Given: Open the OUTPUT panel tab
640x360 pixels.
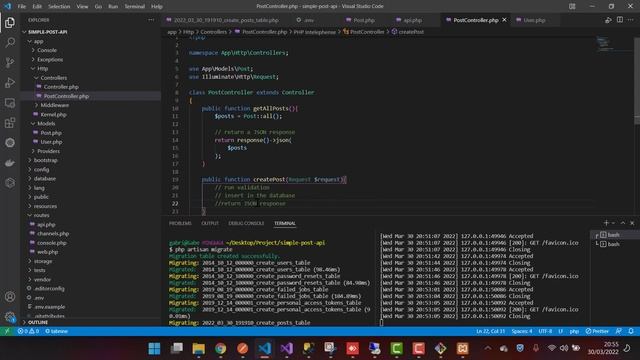Looking at the screenshot, I should [210, 223].
